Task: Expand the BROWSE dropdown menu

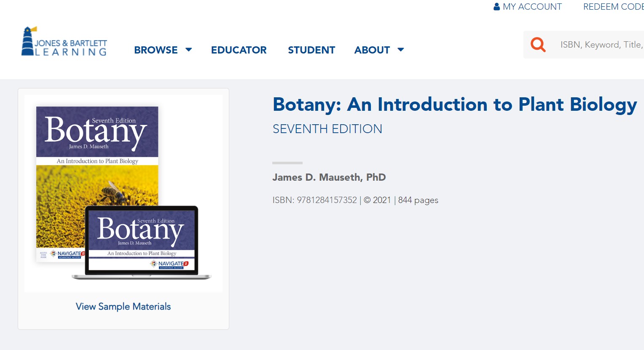Action: [x=156, y=50]
